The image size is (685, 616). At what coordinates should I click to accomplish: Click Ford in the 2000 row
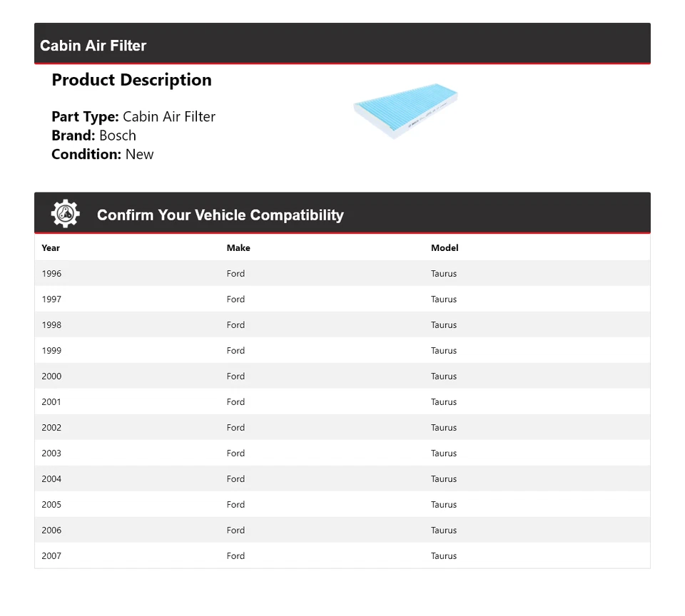(235, 376)
